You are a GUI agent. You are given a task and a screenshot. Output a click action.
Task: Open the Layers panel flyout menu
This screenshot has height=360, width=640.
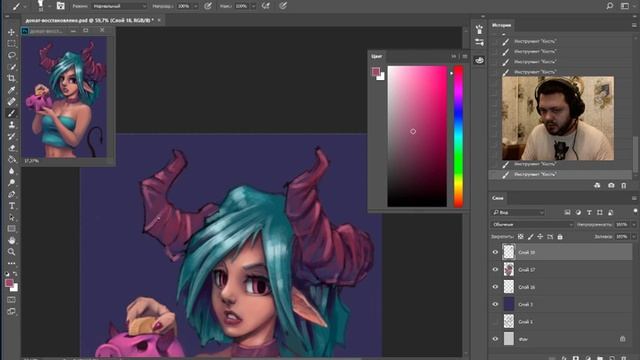point(634,198)
